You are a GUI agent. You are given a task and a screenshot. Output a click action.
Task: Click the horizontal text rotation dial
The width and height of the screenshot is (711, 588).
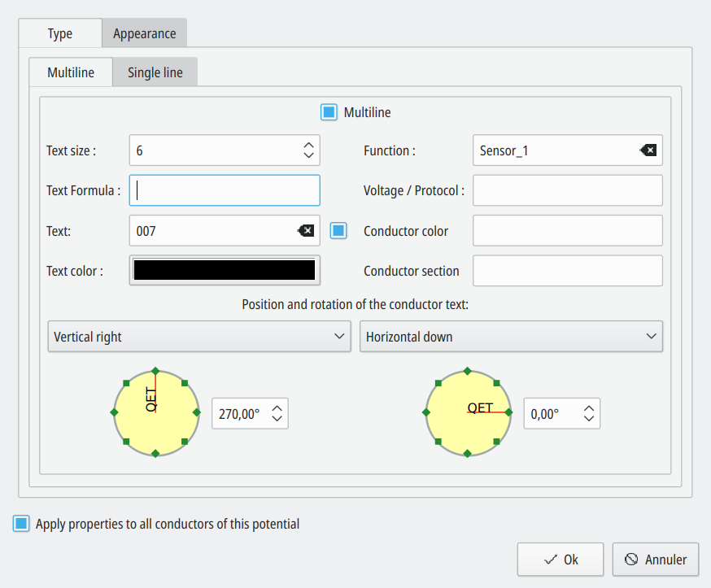pyautogui.click(x=467, y=412)
